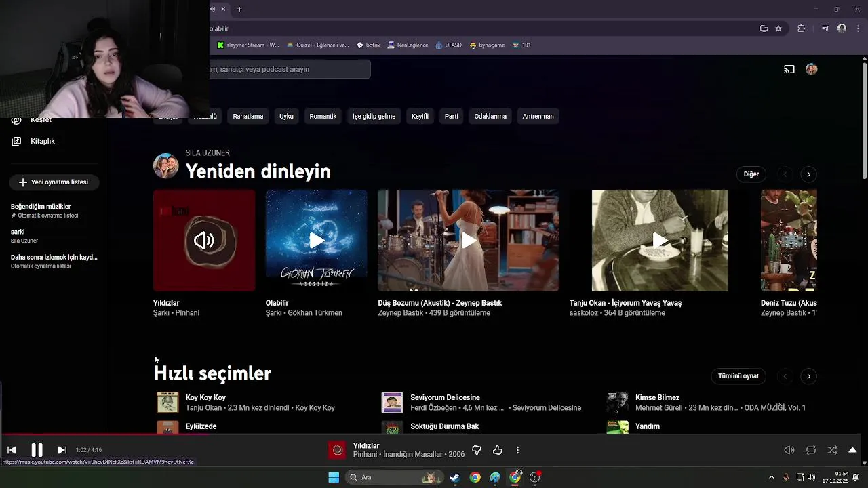868x488 pixels.
Task: Bookmark this page with the star icon
Action: tap(778, 28)
